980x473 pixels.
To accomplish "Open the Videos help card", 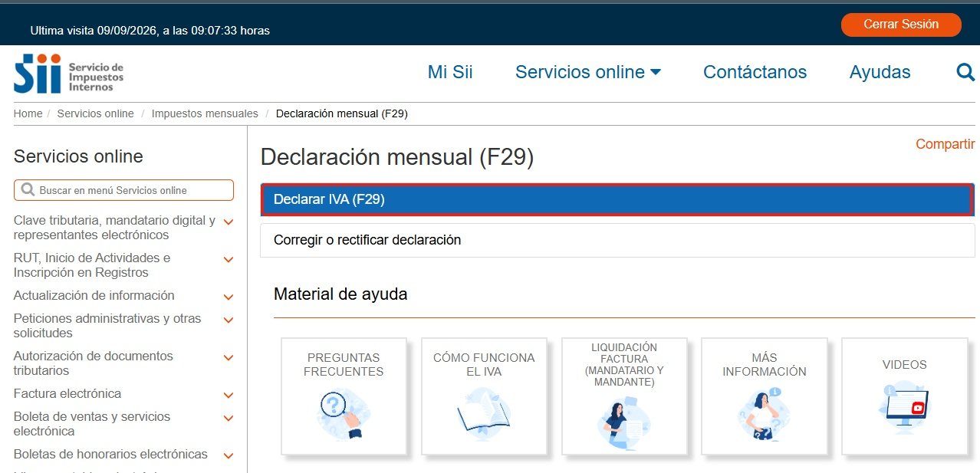I will (905, 396).
